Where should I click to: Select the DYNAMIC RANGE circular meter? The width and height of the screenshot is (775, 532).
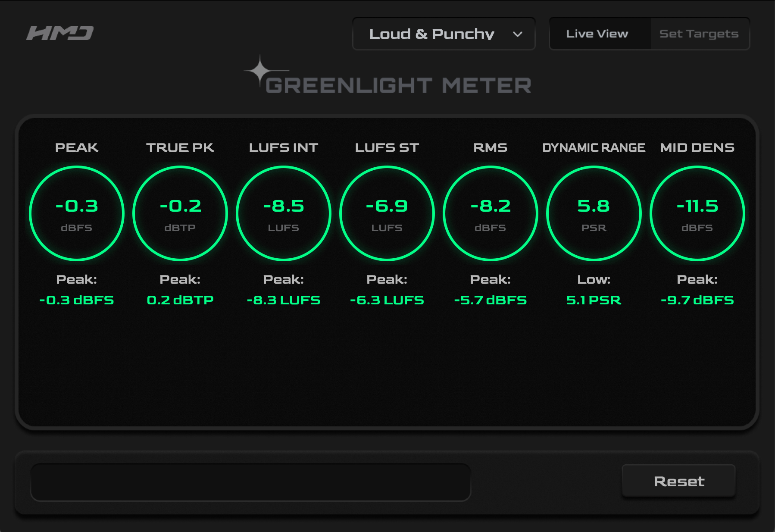click(594, 213)
